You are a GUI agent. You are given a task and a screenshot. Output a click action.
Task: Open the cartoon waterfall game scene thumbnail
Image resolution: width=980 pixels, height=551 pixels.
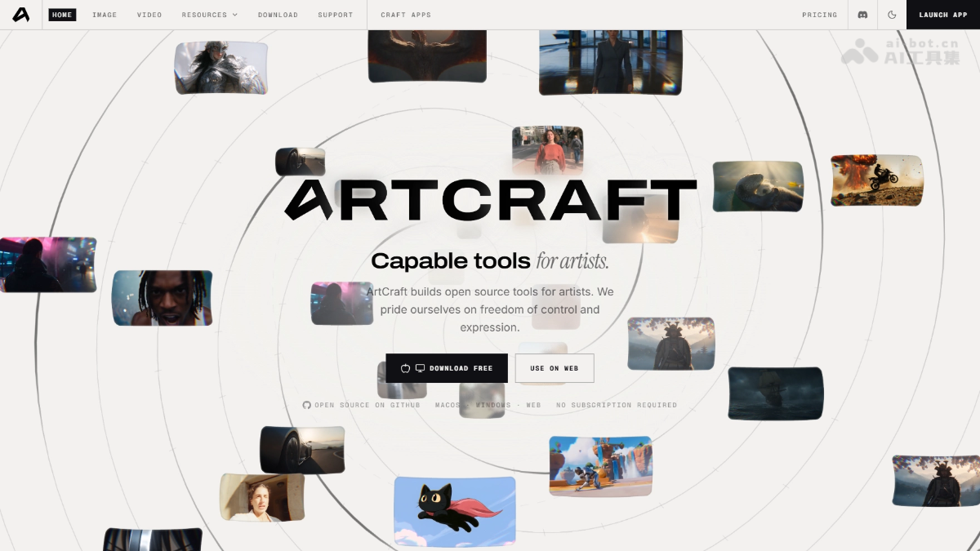(x=601, y=465)
